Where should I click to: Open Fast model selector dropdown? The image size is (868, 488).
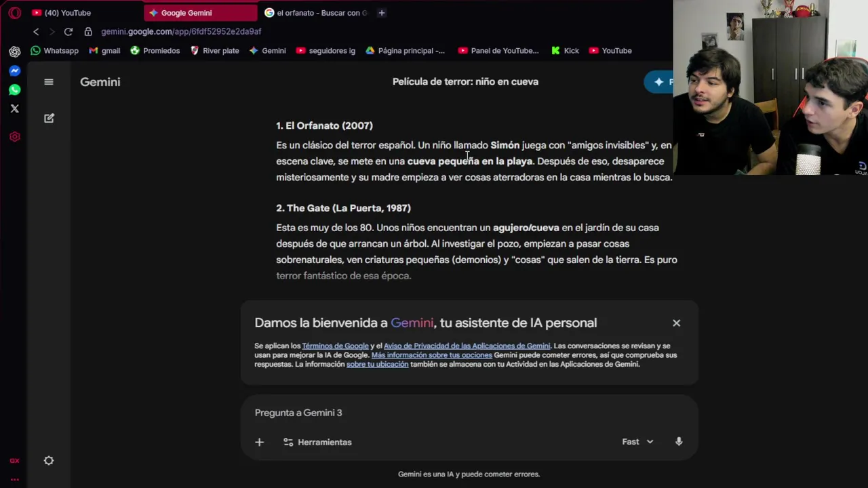[637, 442]
